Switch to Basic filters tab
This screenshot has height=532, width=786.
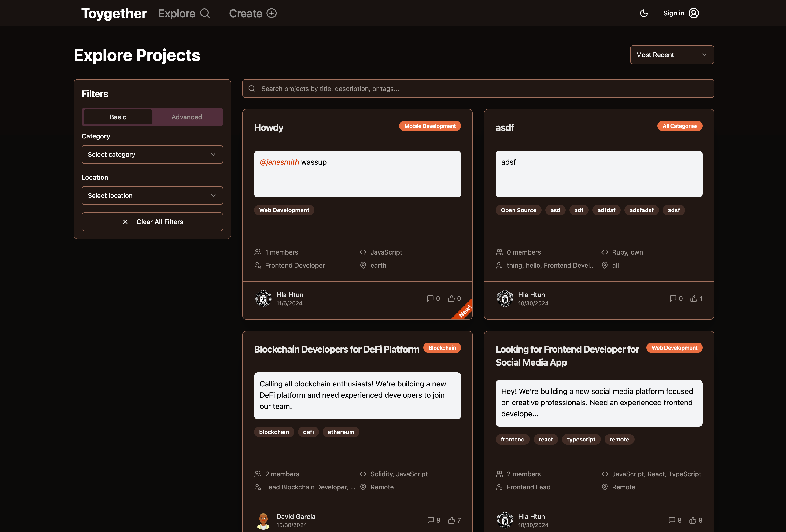pyautogui.click(x=118, y=116)
